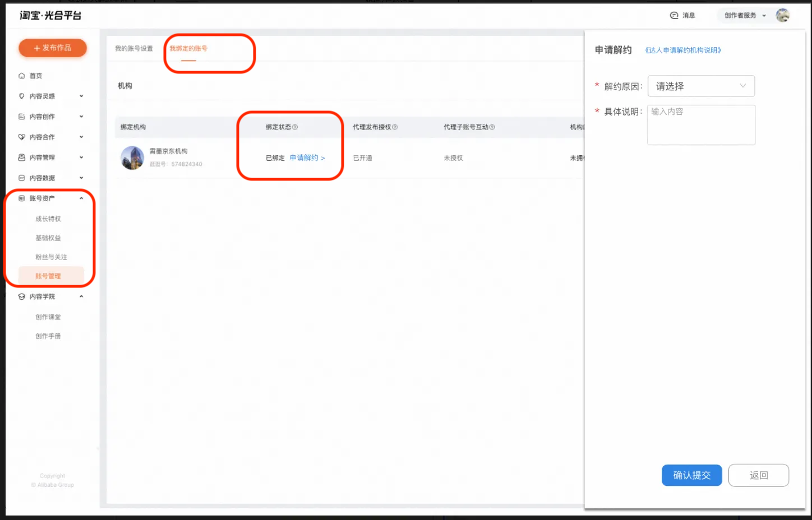Open the 解约原因 dropdown
The image size is (812, 520).
[x=700, y=86]
